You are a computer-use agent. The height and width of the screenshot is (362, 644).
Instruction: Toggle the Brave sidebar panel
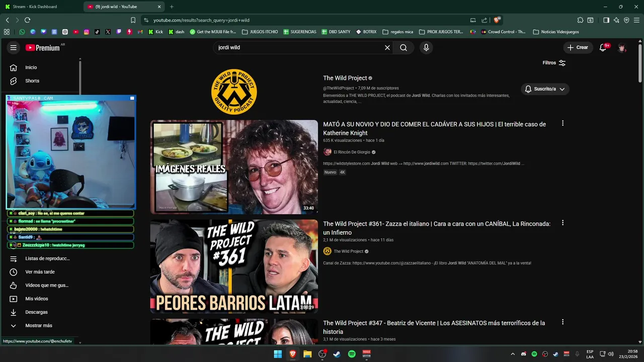pos(606,20)
